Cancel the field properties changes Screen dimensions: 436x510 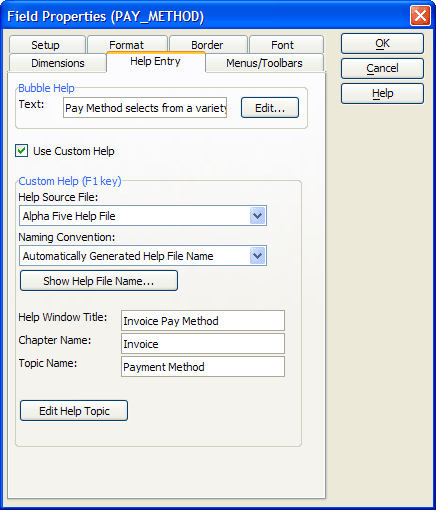(x=382, y=68)
